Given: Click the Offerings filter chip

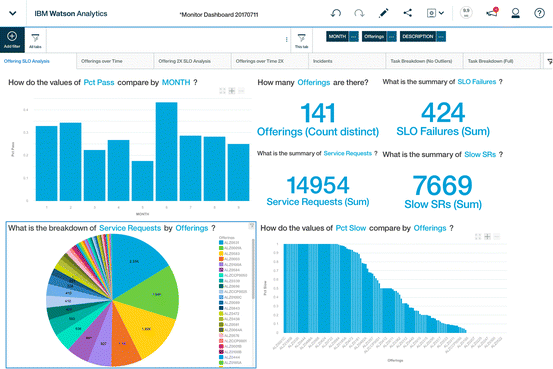Looking at the screenshot, I should click(x=374, y=36).
